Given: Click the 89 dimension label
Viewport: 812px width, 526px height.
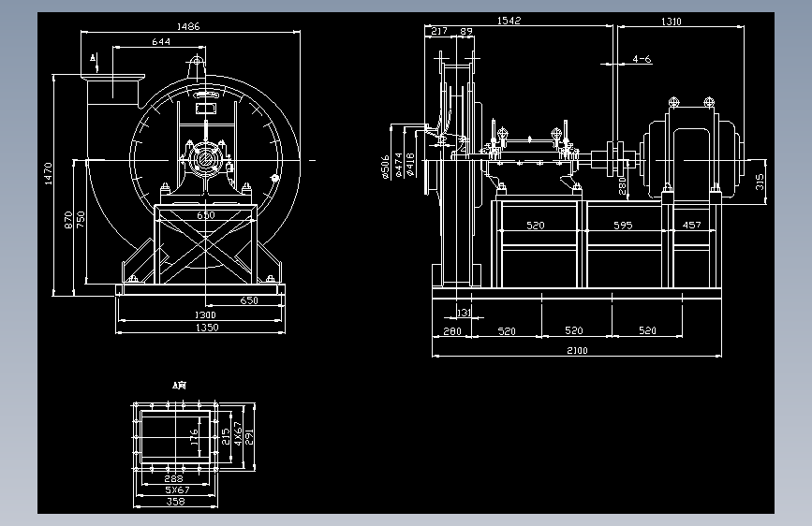Looking at the screenshot, I should pos(466,31).
